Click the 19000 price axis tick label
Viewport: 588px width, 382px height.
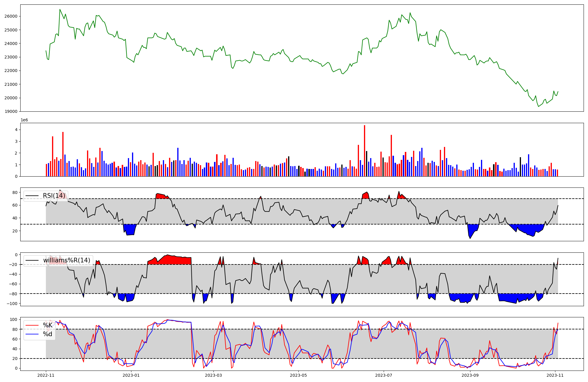point(11,111)
